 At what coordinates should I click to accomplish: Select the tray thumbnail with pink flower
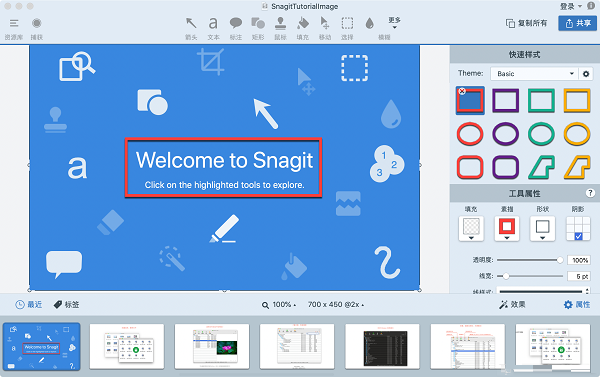pos(212,347)
